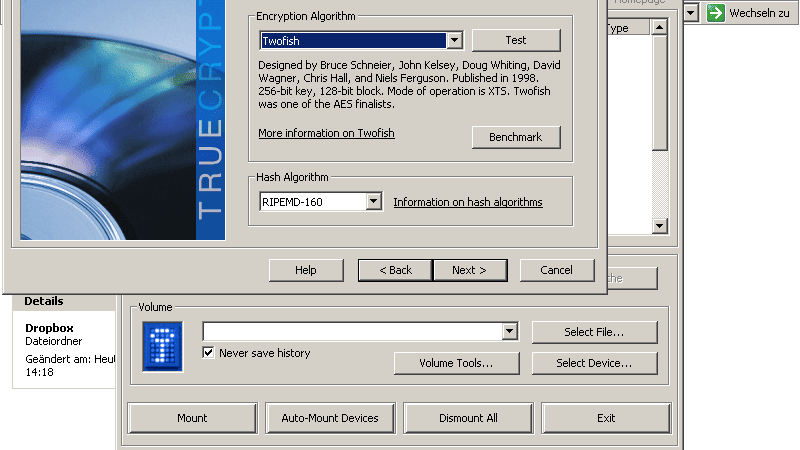
Task: Click the Help button in the wizard
Action: coord(306,270)
